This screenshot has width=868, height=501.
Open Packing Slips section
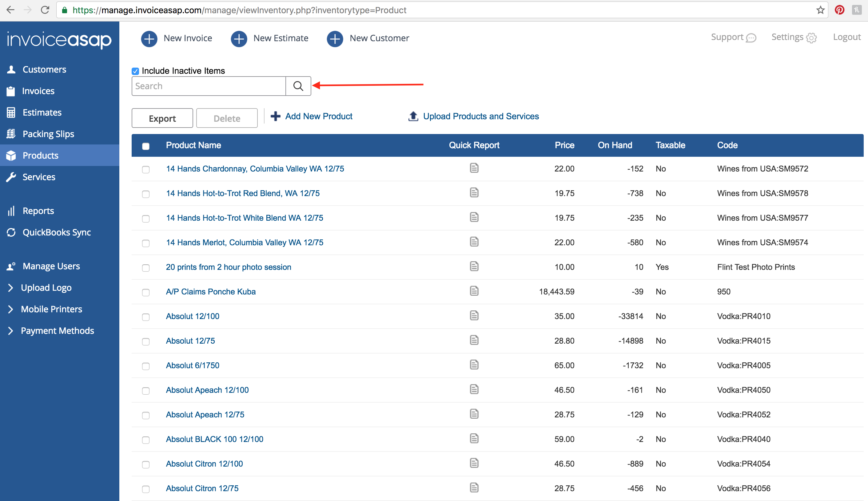point(60,134)
